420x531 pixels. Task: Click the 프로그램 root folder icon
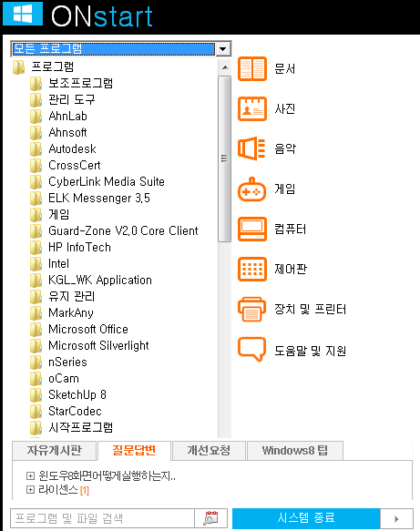[x=19, y=67]
